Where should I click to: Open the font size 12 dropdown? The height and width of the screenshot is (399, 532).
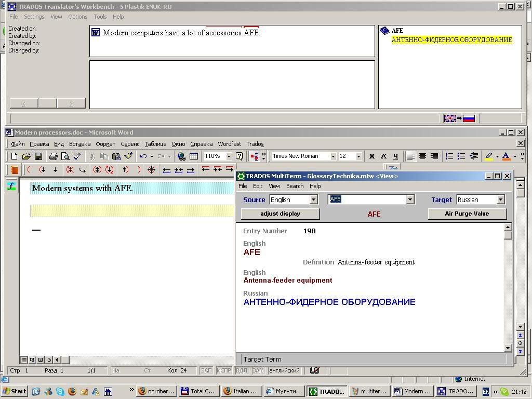pos(358,156)
